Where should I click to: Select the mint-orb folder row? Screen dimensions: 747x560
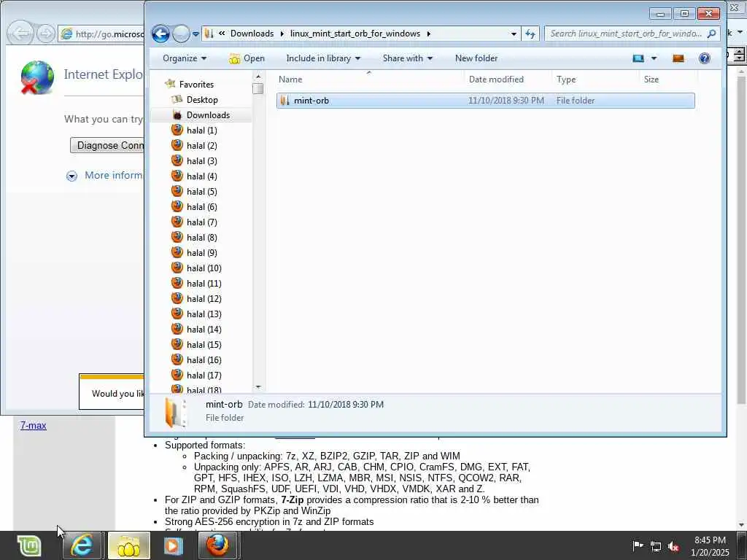(485, 101)
